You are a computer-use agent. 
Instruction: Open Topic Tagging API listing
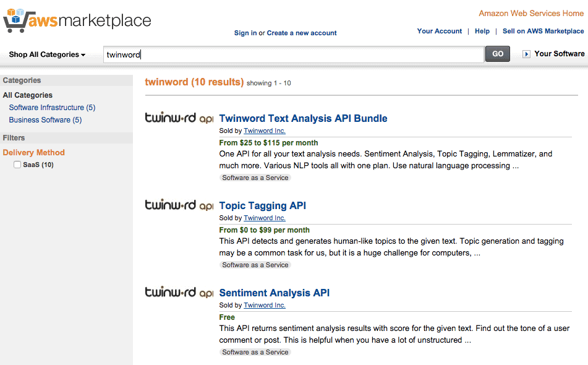click(263, 205)
